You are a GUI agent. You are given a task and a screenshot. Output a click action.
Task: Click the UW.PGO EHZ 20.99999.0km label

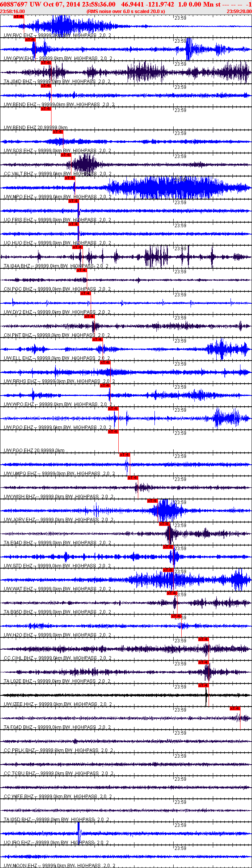pos(34,450)
